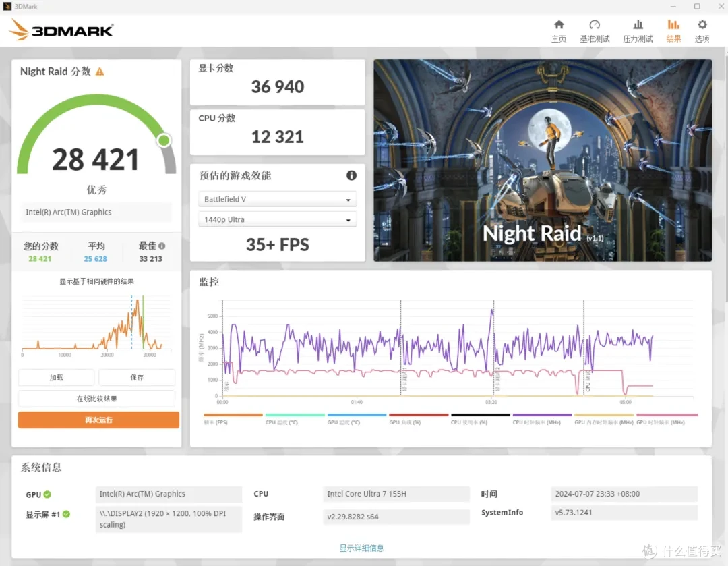
Task: Open the 基准测试 benchmarks tab
Action: (595, 31)
